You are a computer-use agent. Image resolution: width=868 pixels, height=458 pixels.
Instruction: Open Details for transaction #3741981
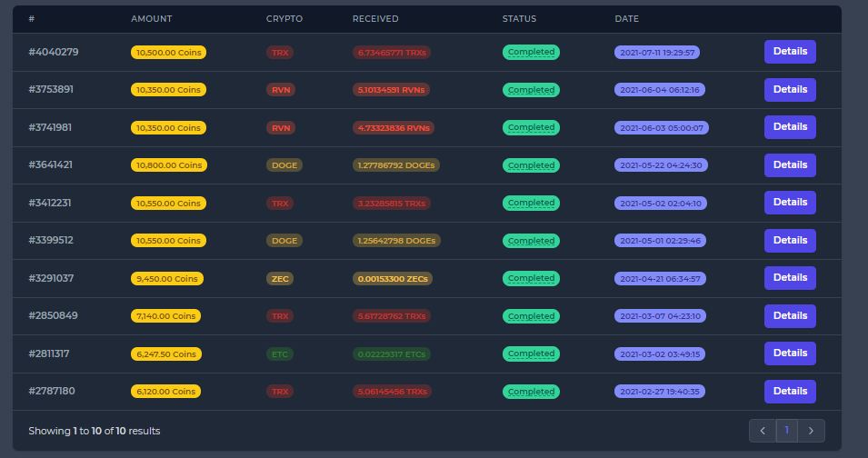(790, 127)
